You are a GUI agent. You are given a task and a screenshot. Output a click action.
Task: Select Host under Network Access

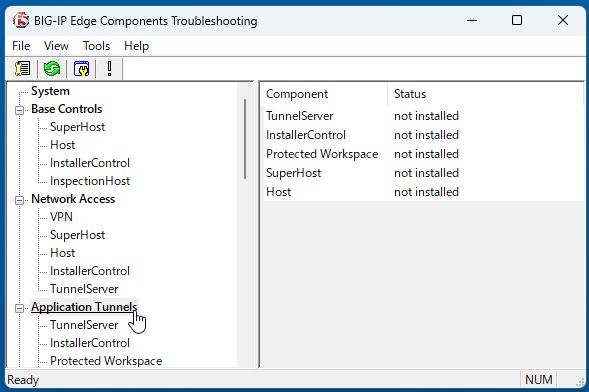(x=62, y=253)
